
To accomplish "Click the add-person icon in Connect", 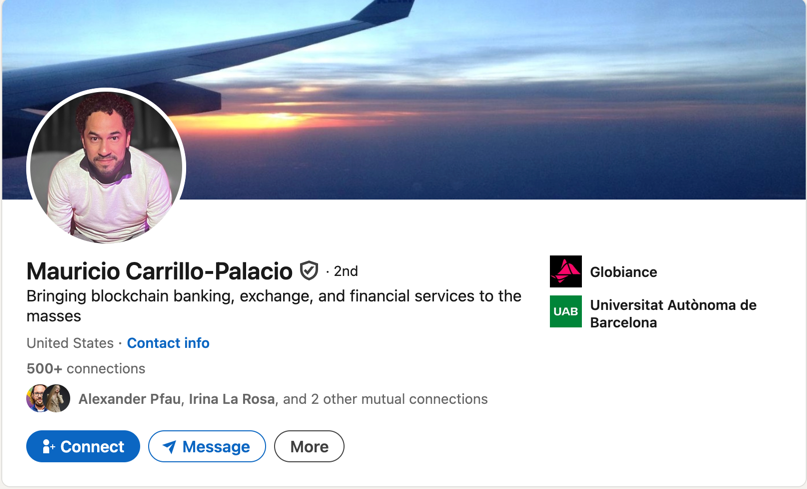I will (x=48, y=447).
